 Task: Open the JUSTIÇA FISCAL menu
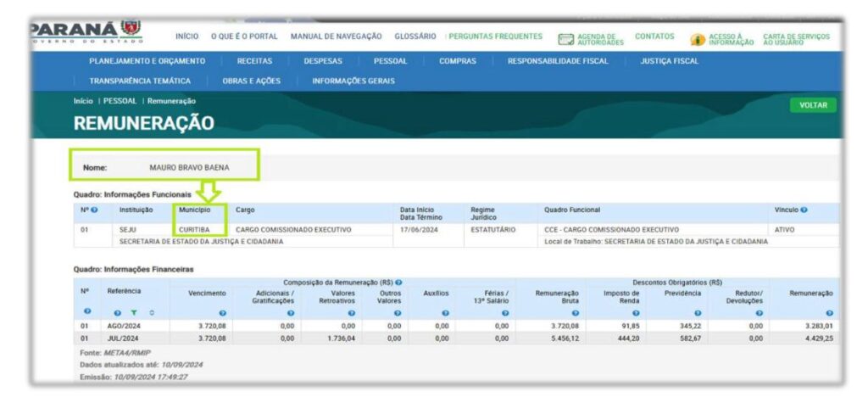coord(670,61)
